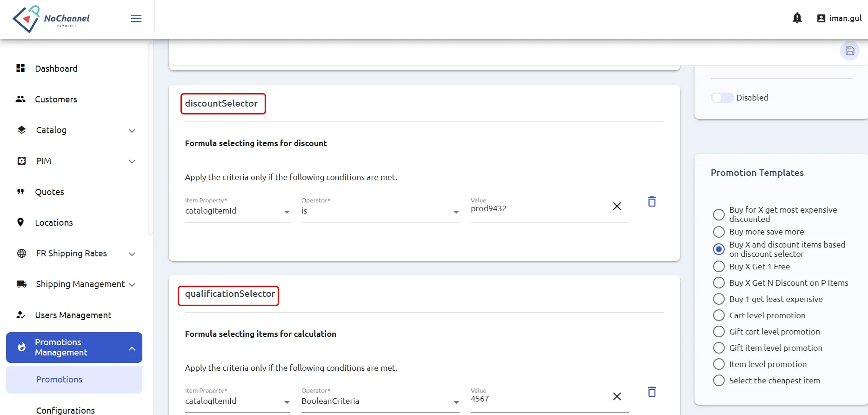Delete discountSelector condition with trash icon
This screenshot has width=868, height=415.
[x=652, y=201]
